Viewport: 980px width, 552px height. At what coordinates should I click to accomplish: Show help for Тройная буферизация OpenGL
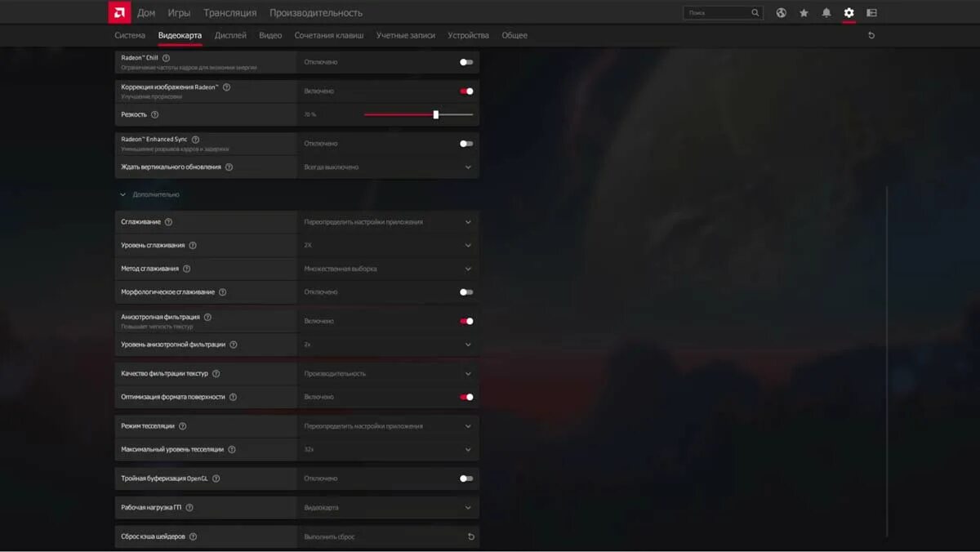216,479
